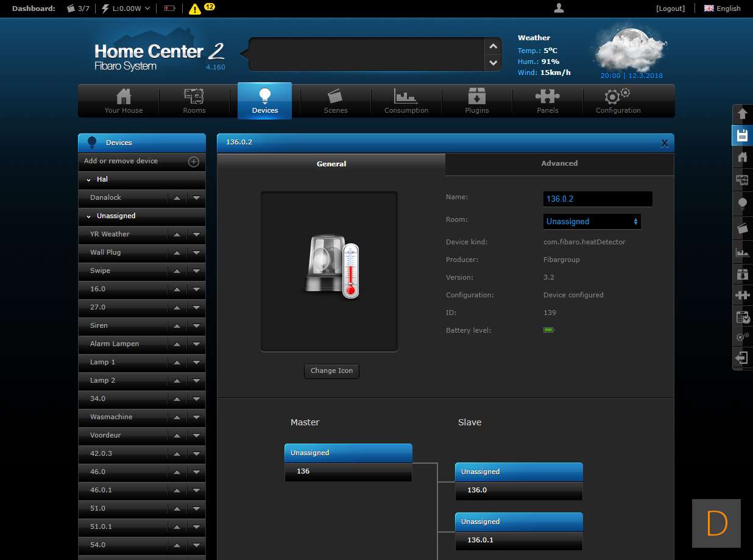Viewport: 753px width, 560px height.
Task: Switch to the General tab
Action: (x=331, y=164)
